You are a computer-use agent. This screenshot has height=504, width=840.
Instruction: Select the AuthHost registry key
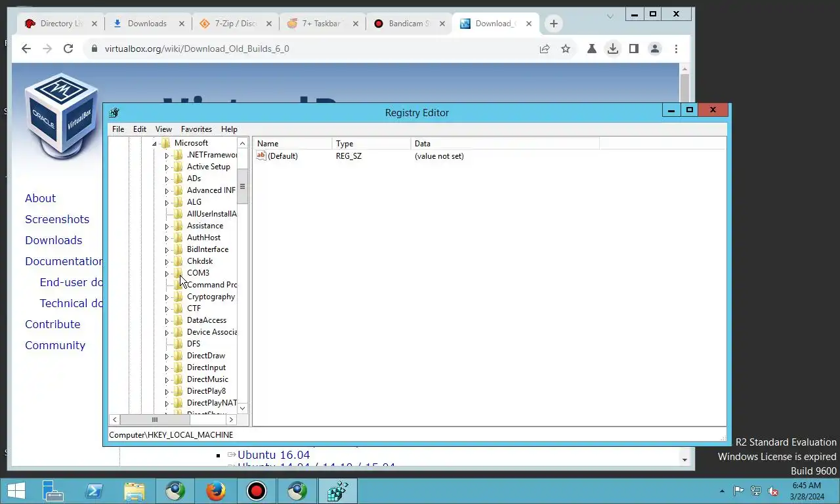[x=203, y=238]
